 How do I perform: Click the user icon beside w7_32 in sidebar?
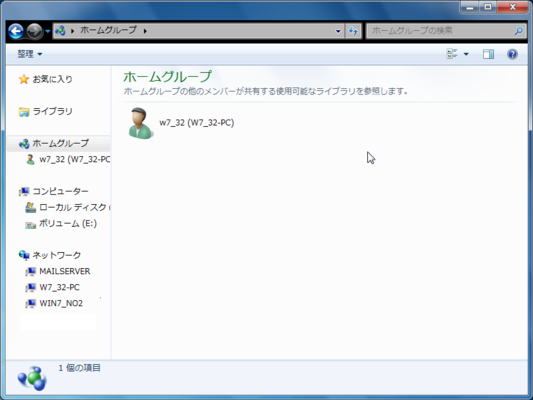click(x=30, y=159)
